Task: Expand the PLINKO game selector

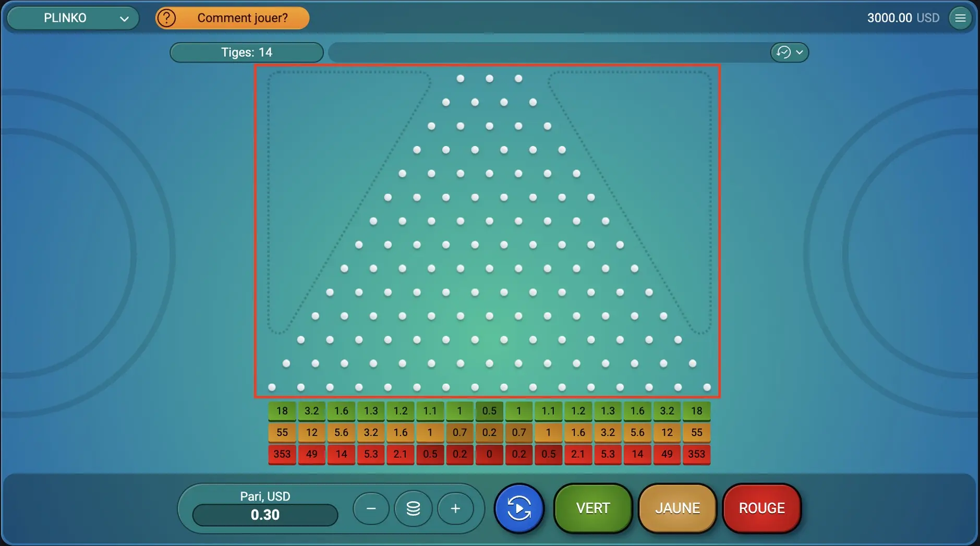Action: click(73, 18)
